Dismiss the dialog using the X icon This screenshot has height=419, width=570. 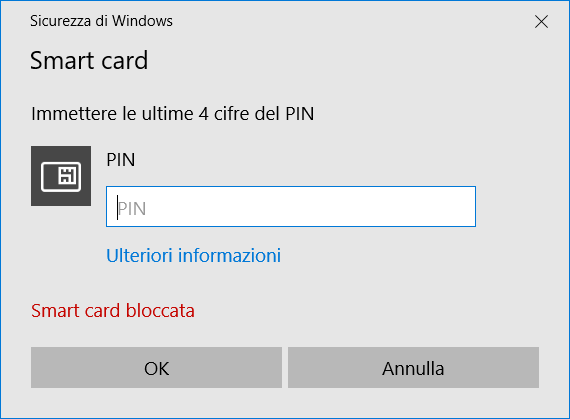coord(541,21)
